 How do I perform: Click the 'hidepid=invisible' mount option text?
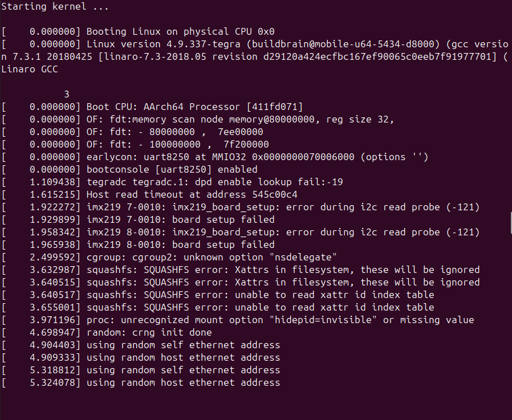click(323, 320)
